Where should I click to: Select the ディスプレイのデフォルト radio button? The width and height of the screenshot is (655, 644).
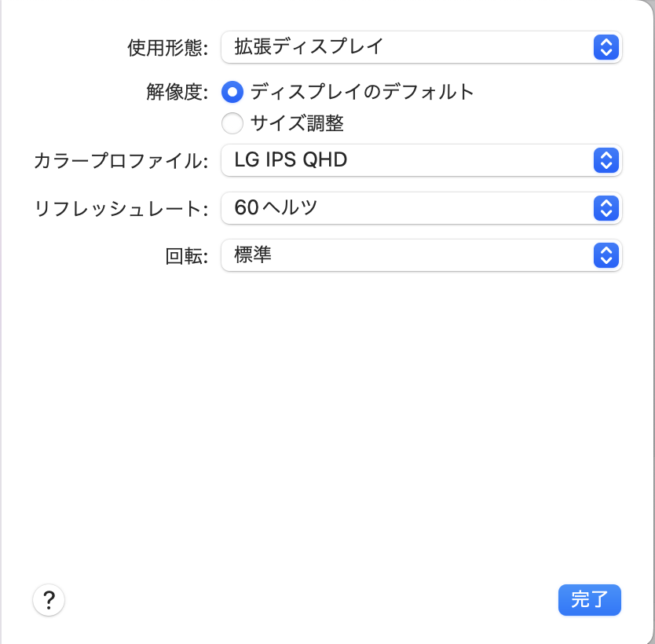232,92
